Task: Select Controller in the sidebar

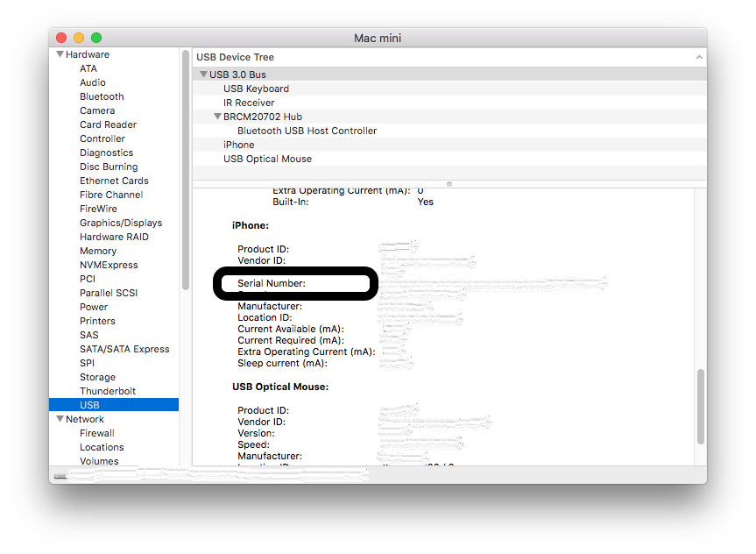Action: [102, 138]
